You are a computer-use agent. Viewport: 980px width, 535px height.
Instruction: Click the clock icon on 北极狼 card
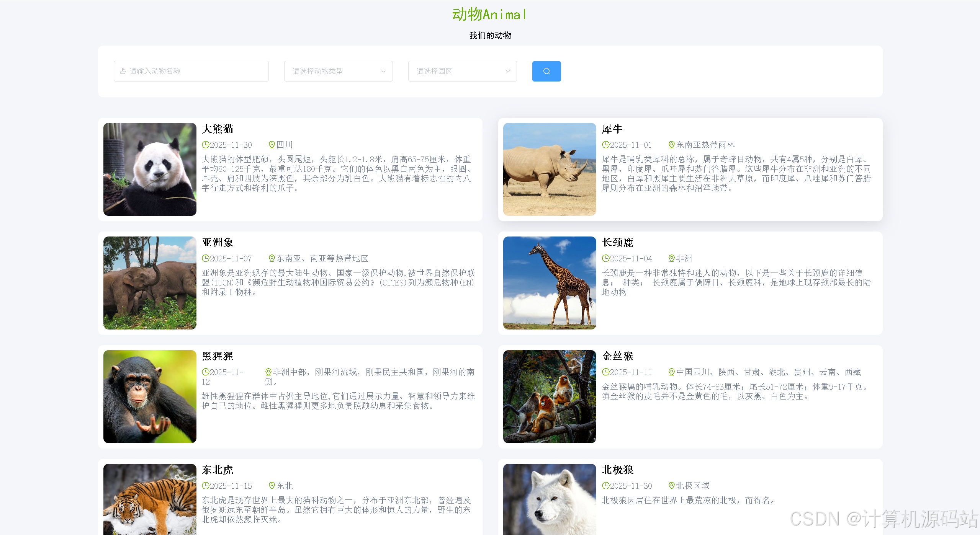[x=605, y=486]
